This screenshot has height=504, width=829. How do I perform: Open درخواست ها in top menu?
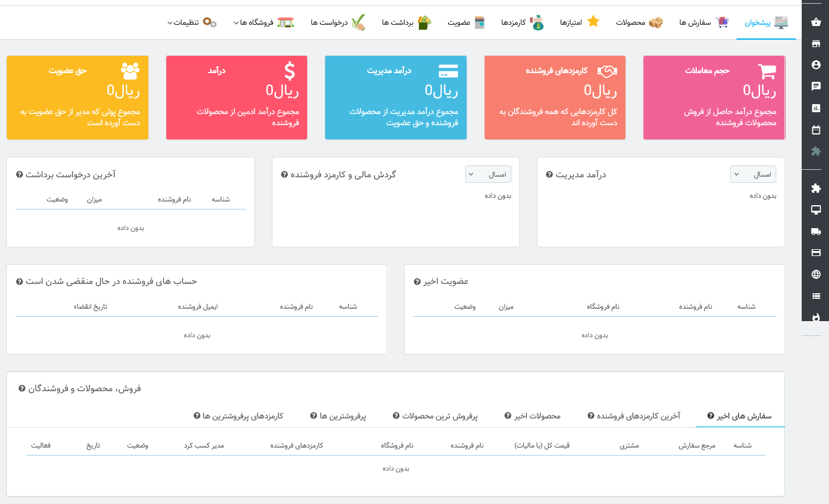click(338, 22)
